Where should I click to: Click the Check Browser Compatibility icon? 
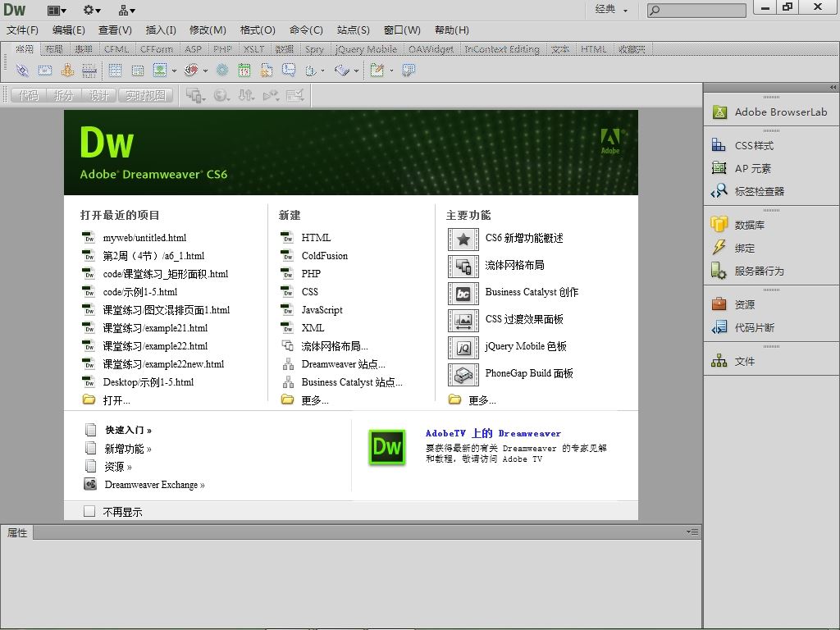[295, 96]
